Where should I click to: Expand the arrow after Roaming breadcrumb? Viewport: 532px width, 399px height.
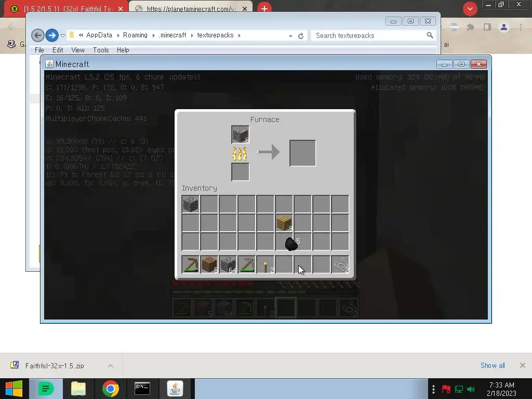153,36
